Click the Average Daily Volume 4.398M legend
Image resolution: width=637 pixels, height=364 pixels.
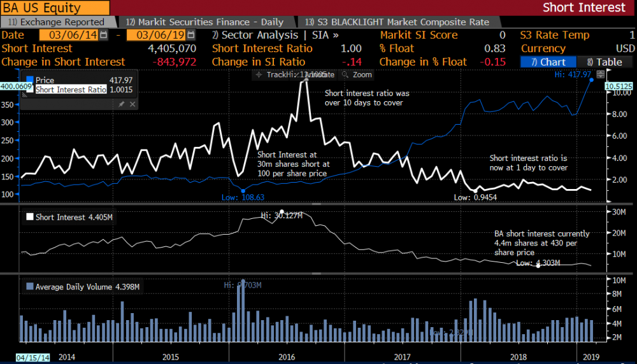point(87,287)
